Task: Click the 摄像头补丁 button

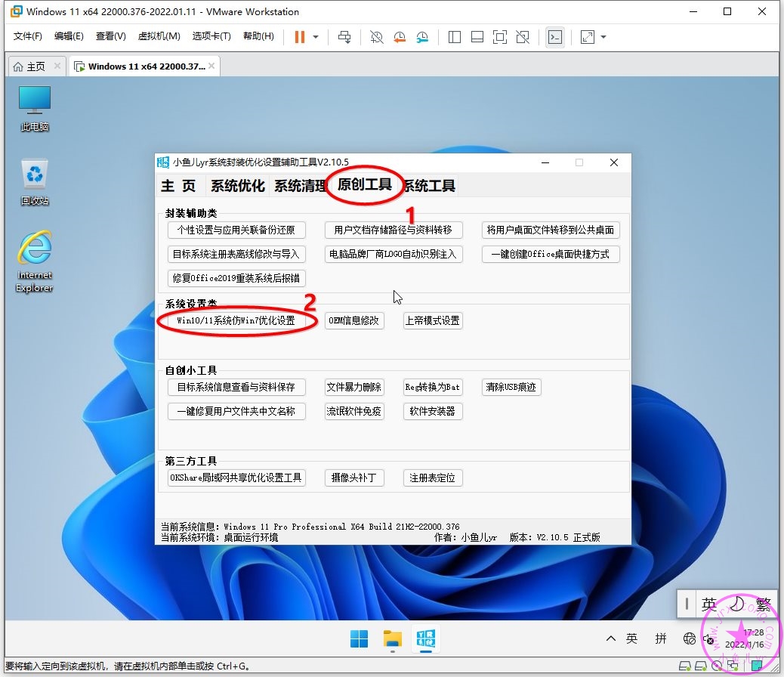Action: pyautogui.click(x=354, y=478)
